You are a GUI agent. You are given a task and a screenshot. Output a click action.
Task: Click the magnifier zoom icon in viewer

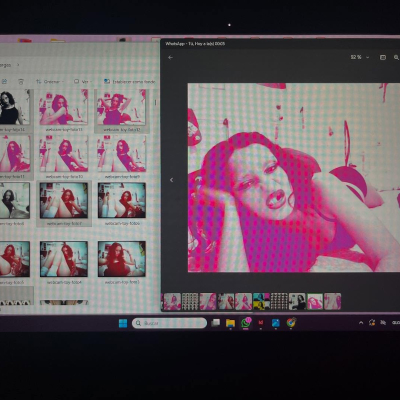click(x=396, y=57)
